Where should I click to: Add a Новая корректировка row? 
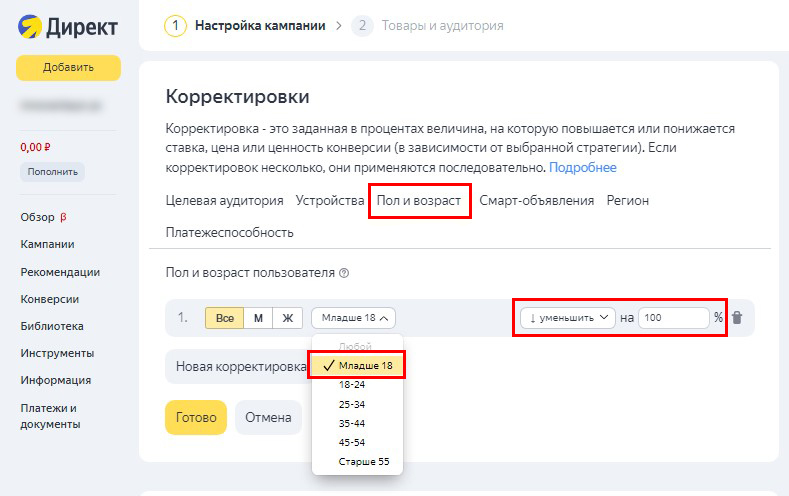241,367
